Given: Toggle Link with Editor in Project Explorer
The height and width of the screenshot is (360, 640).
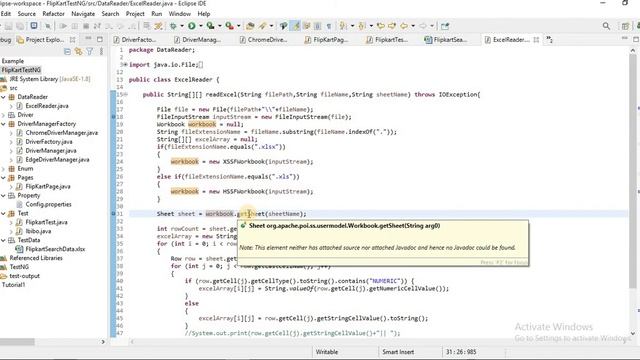Looking at the screenshot, I should (x=78, y=51).
